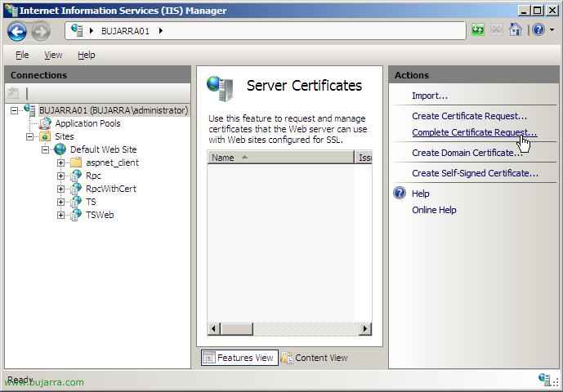This screenshot has width=563, height=392.
Task: Go back with the blue Back arrow
Action: pyautogui.click(x=17, y=32)
